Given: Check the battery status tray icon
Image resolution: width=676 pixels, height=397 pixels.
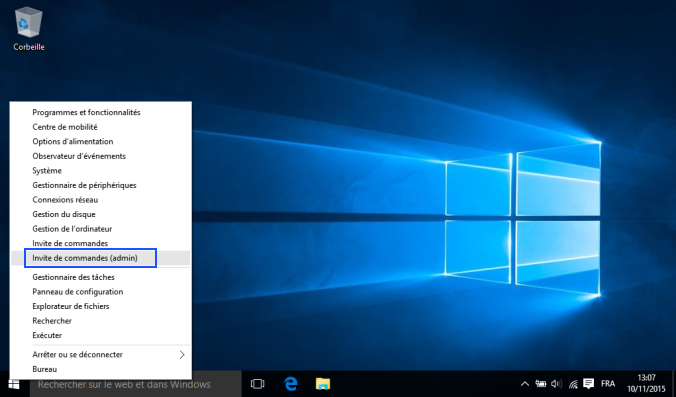Looking at the screenshot, I should [541, 384].
